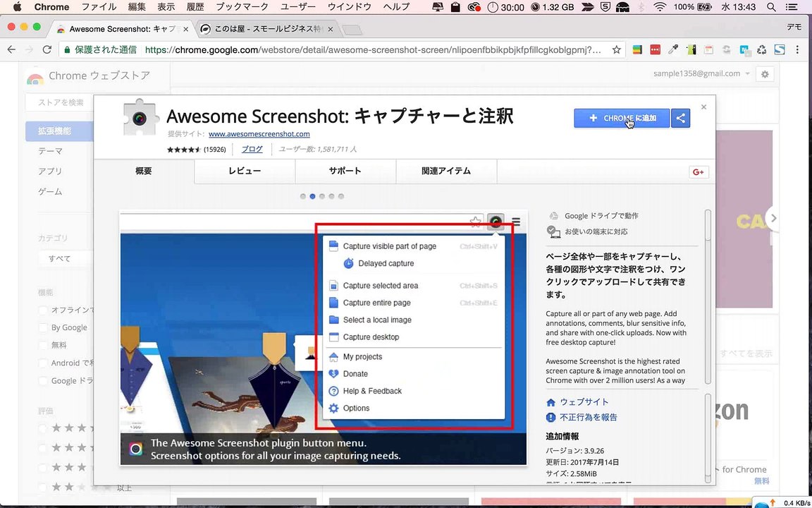Image resolution: width=812 pixels, height=508 pixels.
Task: Close the Awesome Screenshot browser tab
Action: click(186, 30)
